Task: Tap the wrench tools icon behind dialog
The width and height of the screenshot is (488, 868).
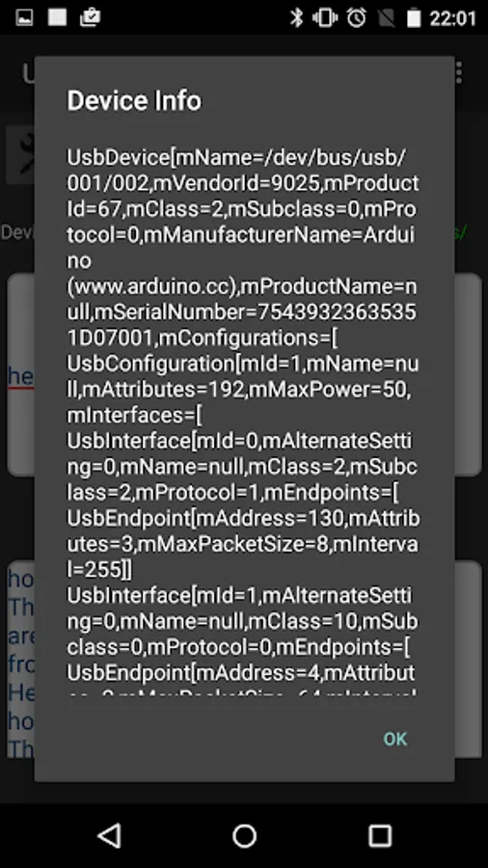Action: [21, 154]
